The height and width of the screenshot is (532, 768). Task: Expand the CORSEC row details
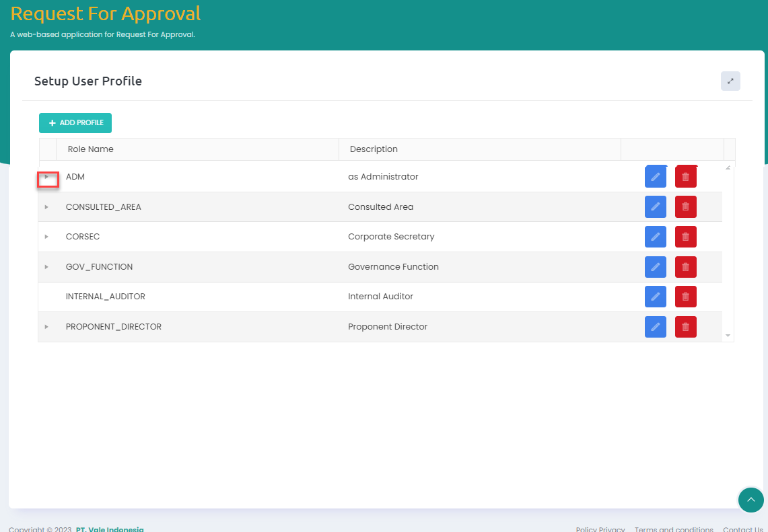click(46, 237)
